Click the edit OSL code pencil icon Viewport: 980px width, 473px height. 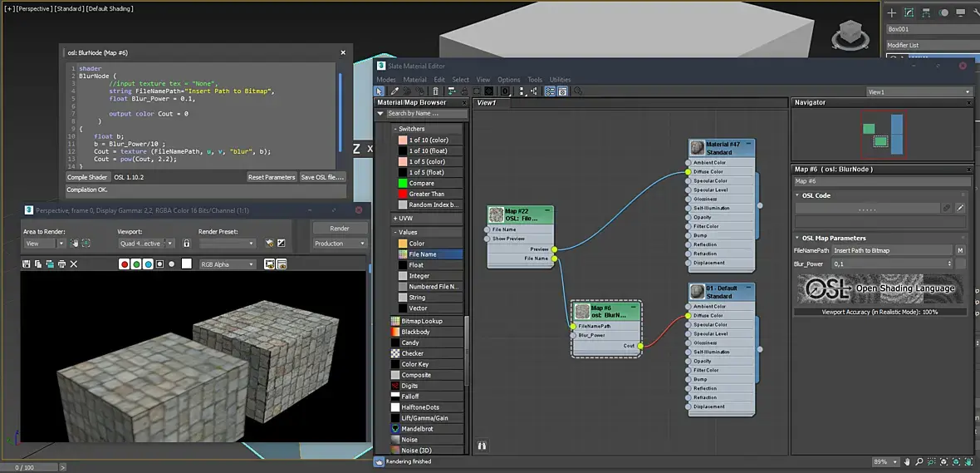click(960, 208)
